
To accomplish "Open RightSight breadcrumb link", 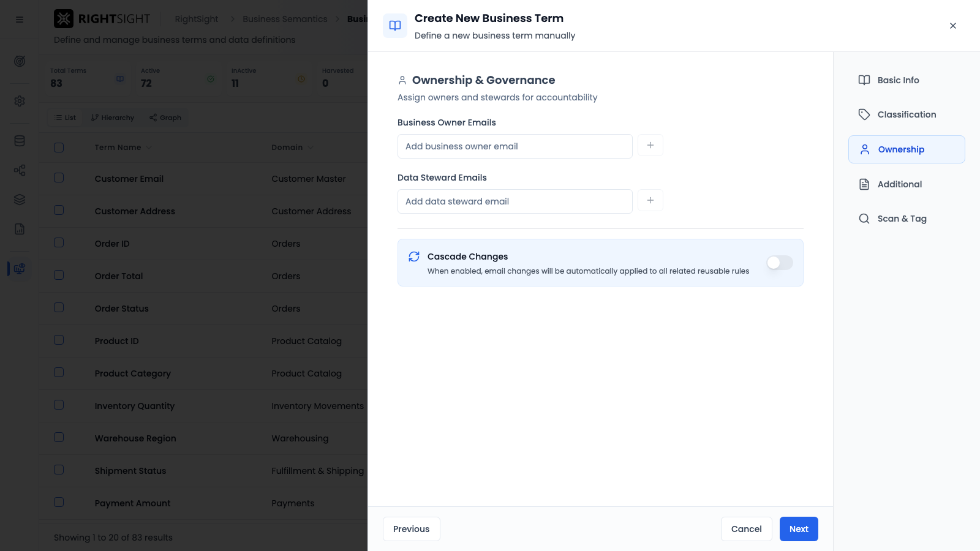I will pyautogui.click(x=197, y=19).
